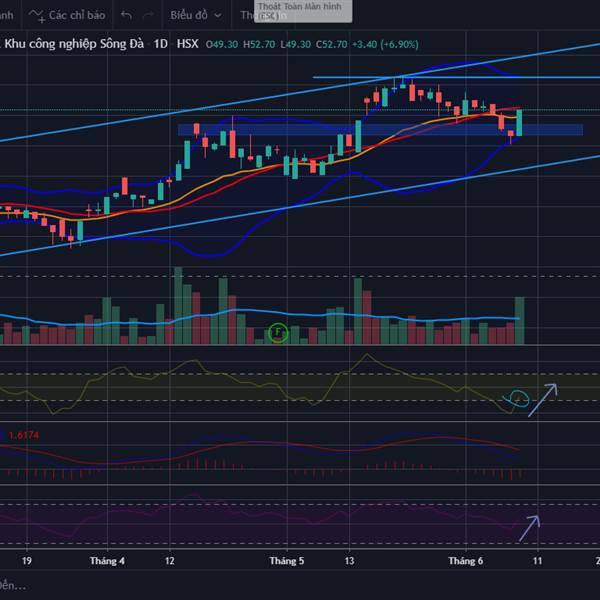
Task: Click the undo arrow in the toolbar
Action: pyautogui.click(x=126, y=15)
